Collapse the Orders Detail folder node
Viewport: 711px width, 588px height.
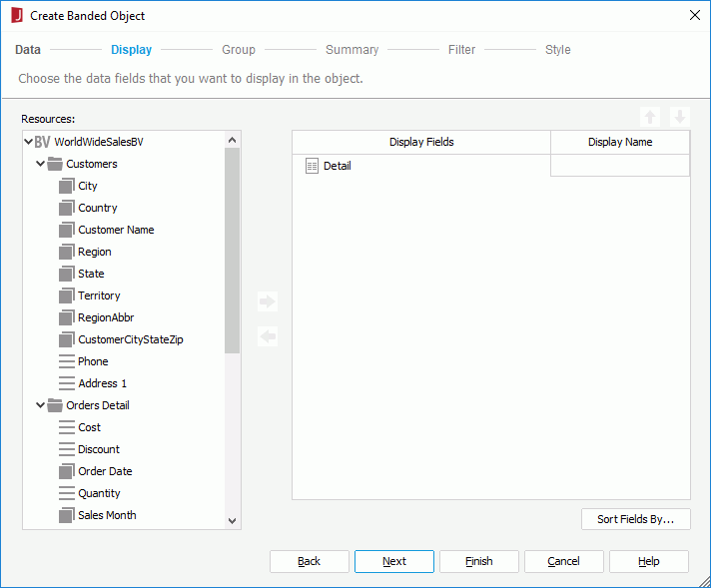point(40,405)
